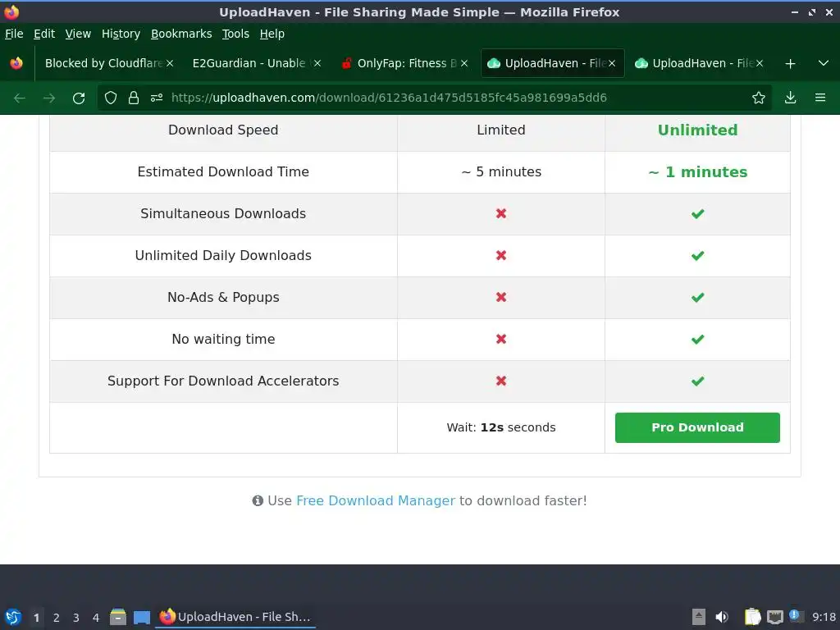The width and height of the screenshot is (840, 630).
Task: Open the taskbar start menu icon
Action: (13, 617)
